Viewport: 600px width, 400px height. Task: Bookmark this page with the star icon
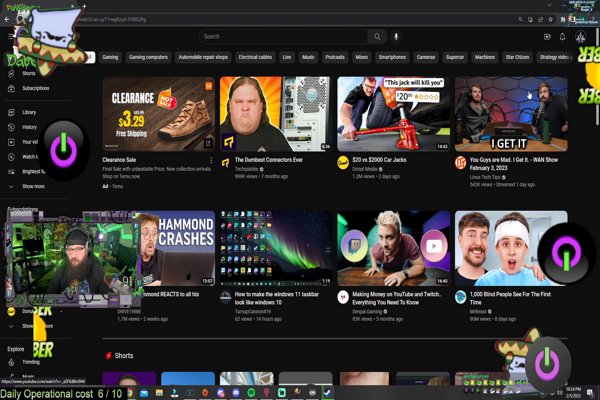point(551,19)
